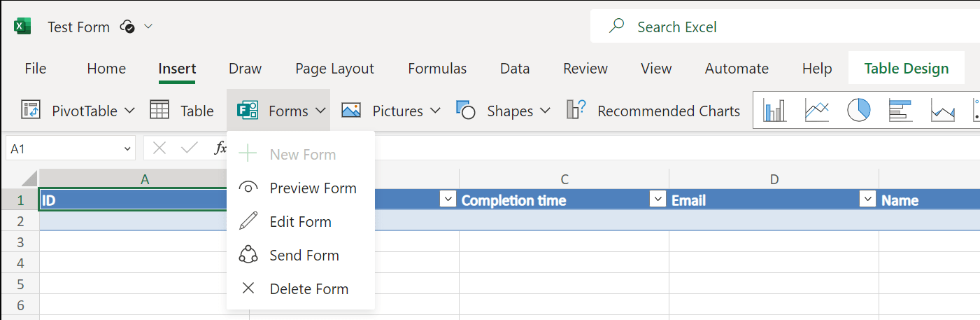Open the Email column filter dropdown

pyautogui.click(x=867, y=200)
